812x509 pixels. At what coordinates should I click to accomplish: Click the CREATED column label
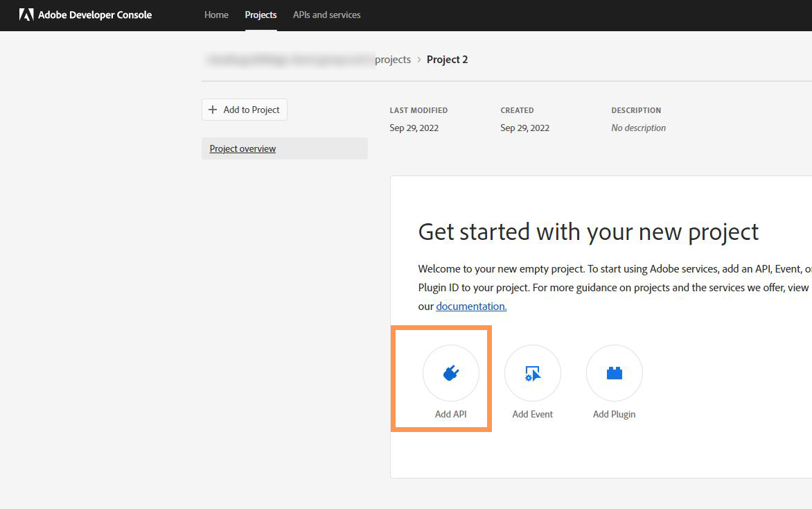pyautogui.click(x=517, y=110)
